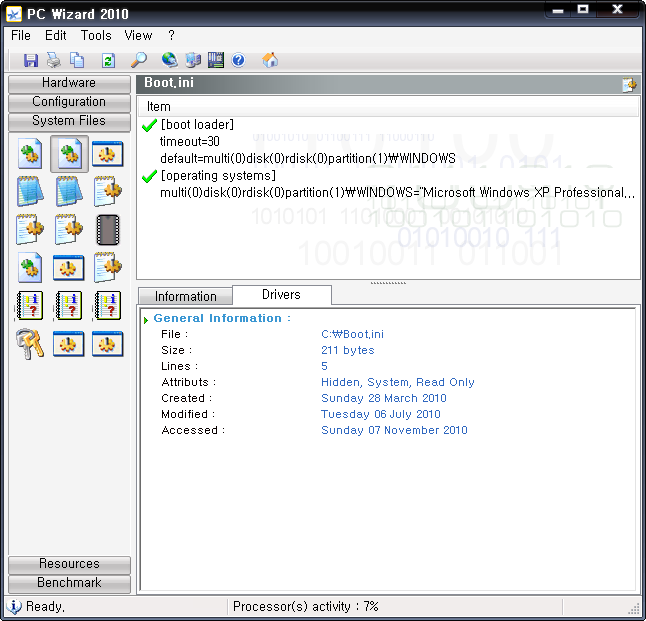Screen dimensions: 646x621
Task: Click the Hidden, System, Read Only value
Action: [398, 382]
